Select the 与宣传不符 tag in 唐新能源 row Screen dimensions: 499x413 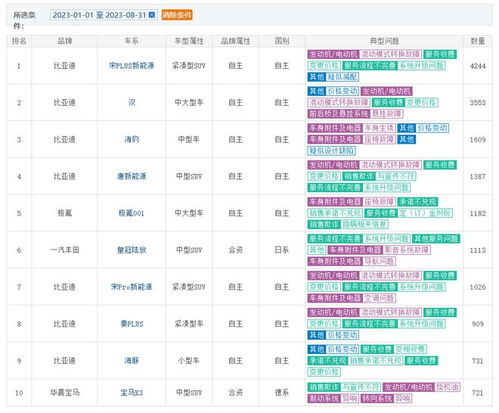point(396,176)
